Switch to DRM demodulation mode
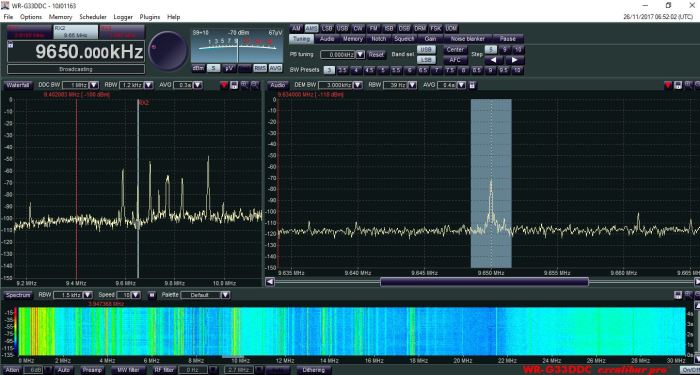Viewport: 700px width, 375px height. tap(420, 28)
